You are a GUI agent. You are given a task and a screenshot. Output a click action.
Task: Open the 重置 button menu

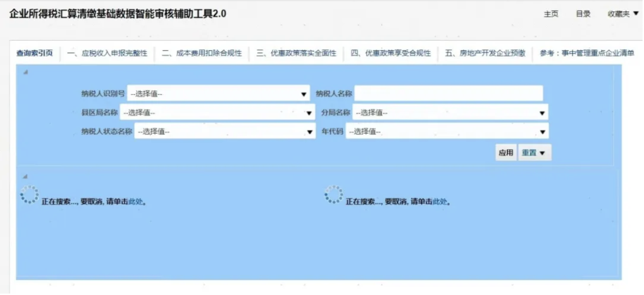(534, 153)
